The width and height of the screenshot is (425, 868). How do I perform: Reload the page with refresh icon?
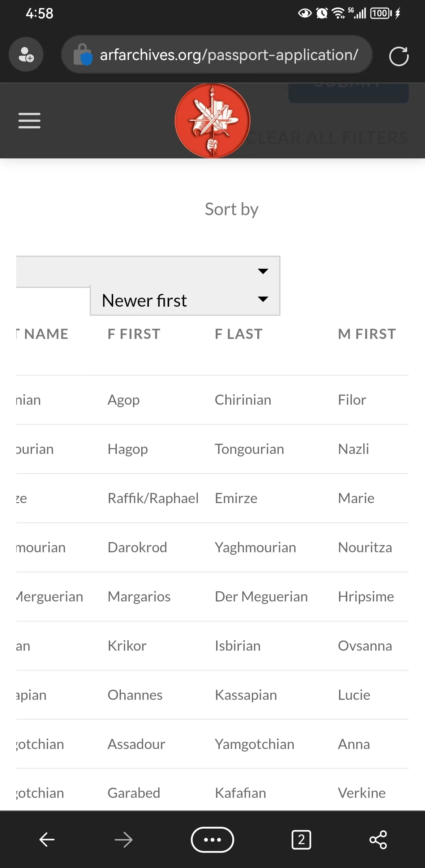coord(399,56)
